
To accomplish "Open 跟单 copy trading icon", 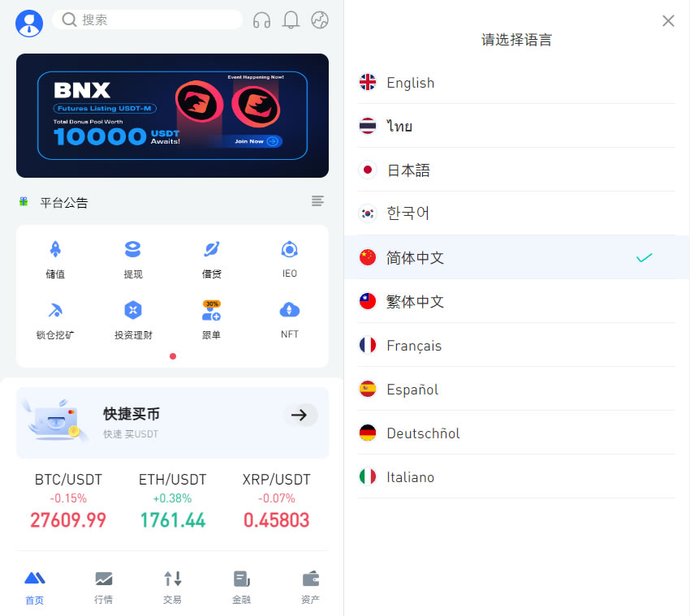I will [212, 310].
